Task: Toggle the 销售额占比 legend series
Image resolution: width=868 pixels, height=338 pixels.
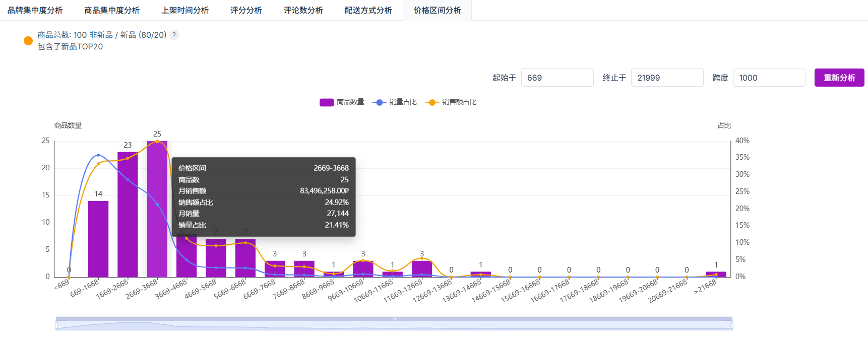Action: coord(451,102)
